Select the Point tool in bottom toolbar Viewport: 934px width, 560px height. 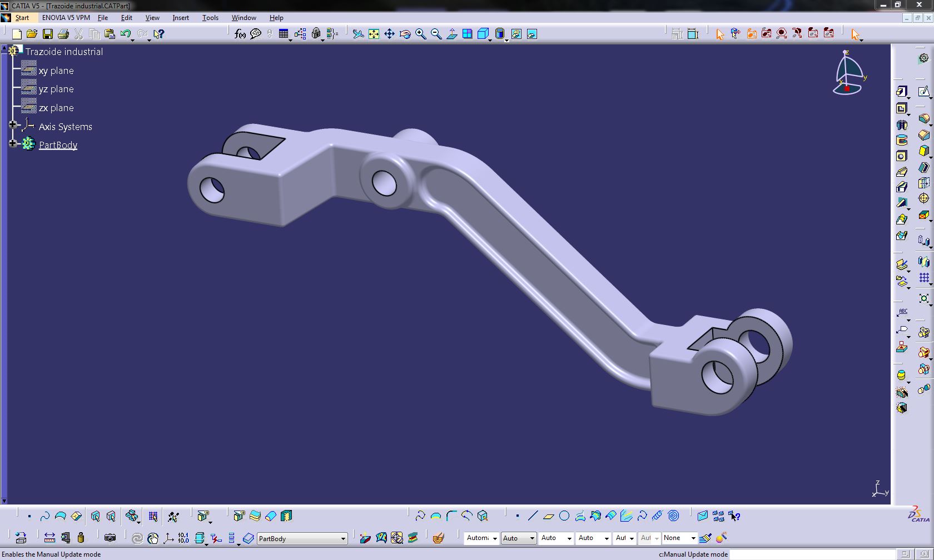[x=518, y=516]
